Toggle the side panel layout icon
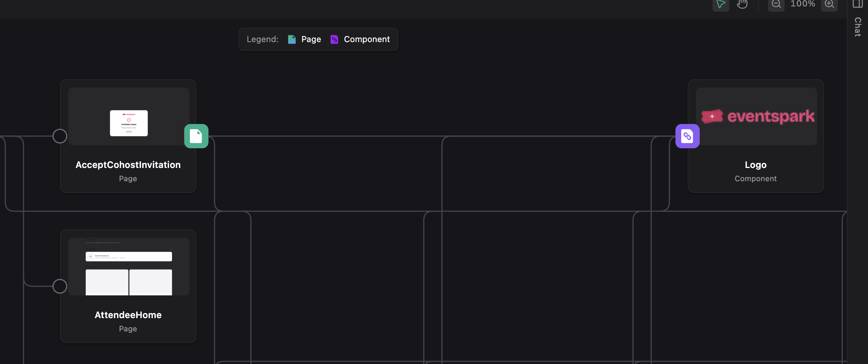 click(x=858, y=4)
